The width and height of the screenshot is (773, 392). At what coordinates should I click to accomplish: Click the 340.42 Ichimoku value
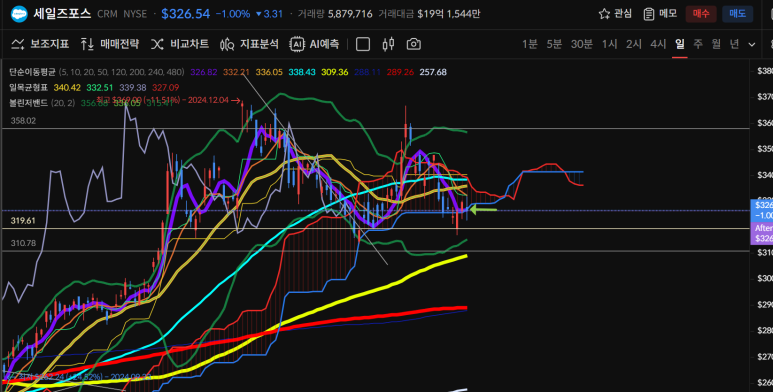point(67,87)
